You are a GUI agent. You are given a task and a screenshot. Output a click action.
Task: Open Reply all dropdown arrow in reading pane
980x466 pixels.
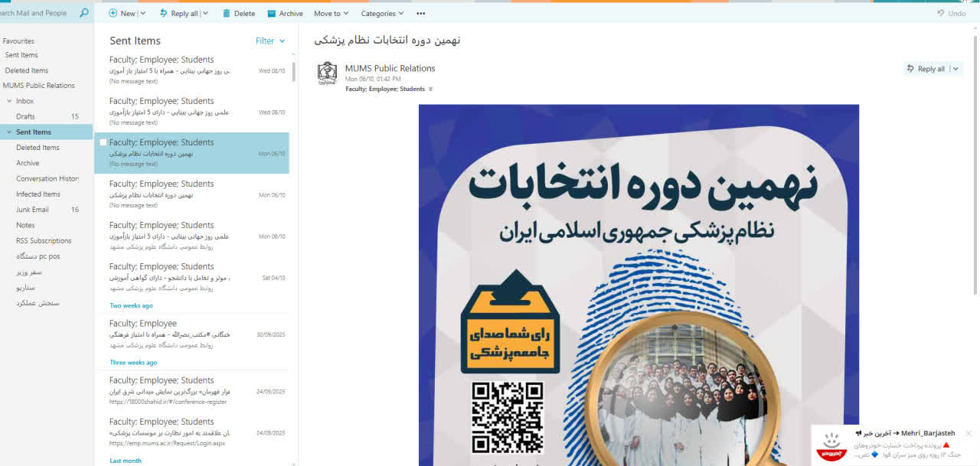click(x=955, y=69)
